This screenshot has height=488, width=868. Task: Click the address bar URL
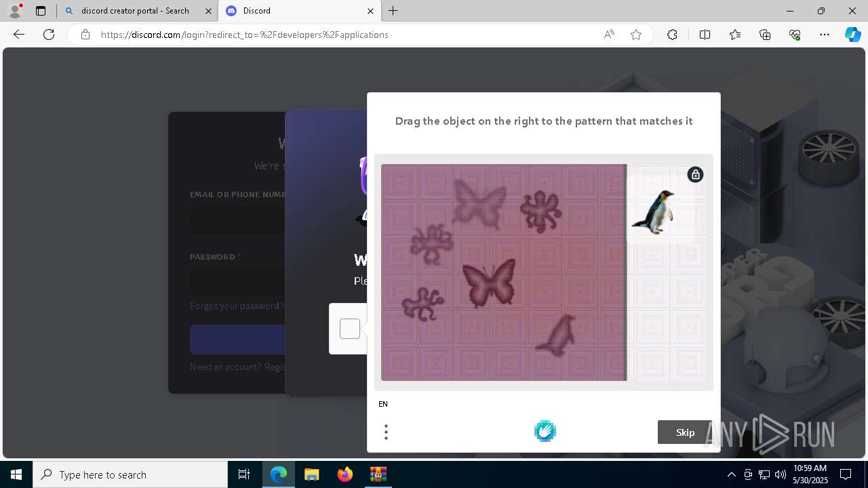[244, 35]
